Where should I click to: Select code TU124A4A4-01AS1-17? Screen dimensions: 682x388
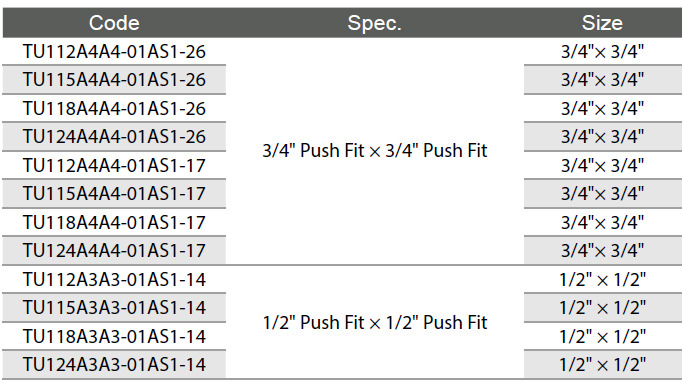point(114,251)
